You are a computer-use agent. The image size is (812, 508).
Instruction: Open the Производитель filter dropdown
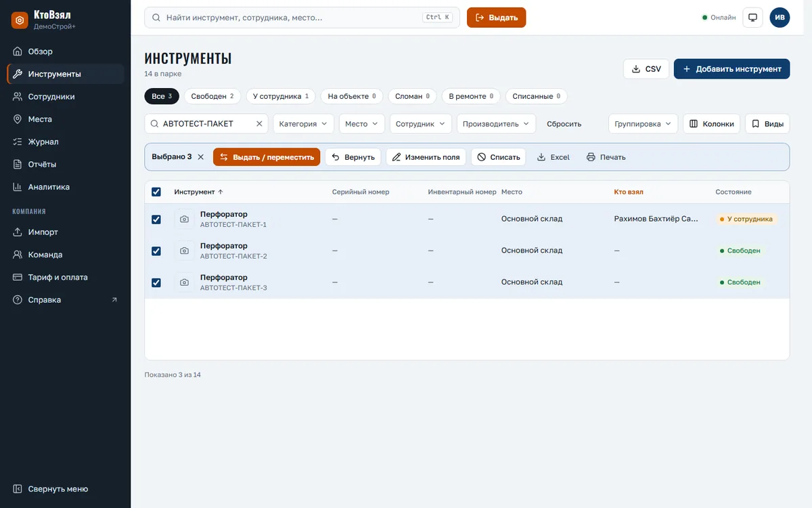[x=496, y=124]
